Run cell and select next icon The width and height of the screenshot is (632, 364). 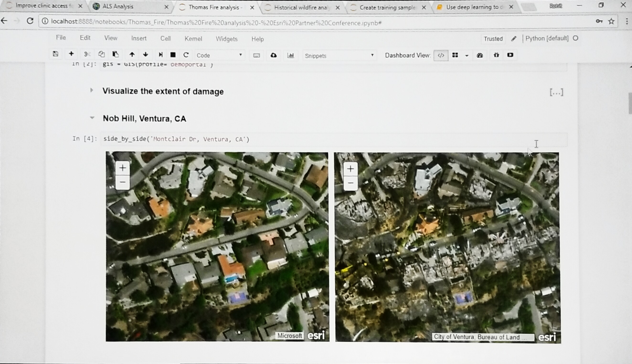pos(161,55)
